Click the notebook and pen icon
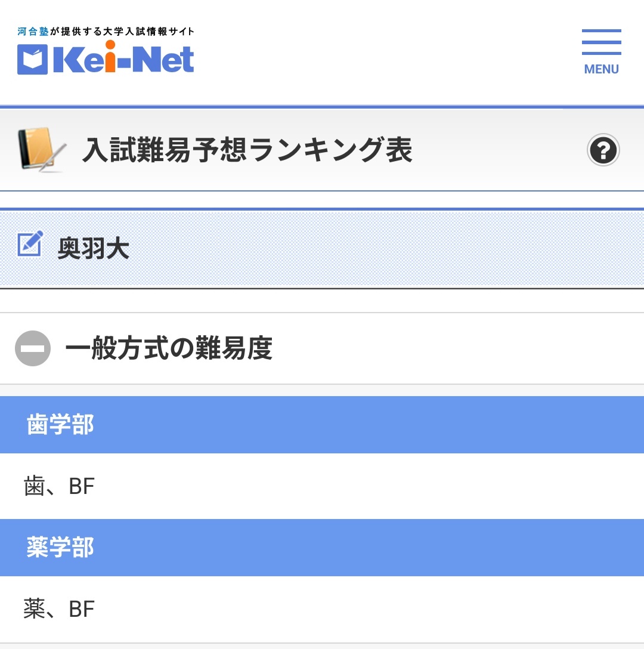 tap(42, 149)
